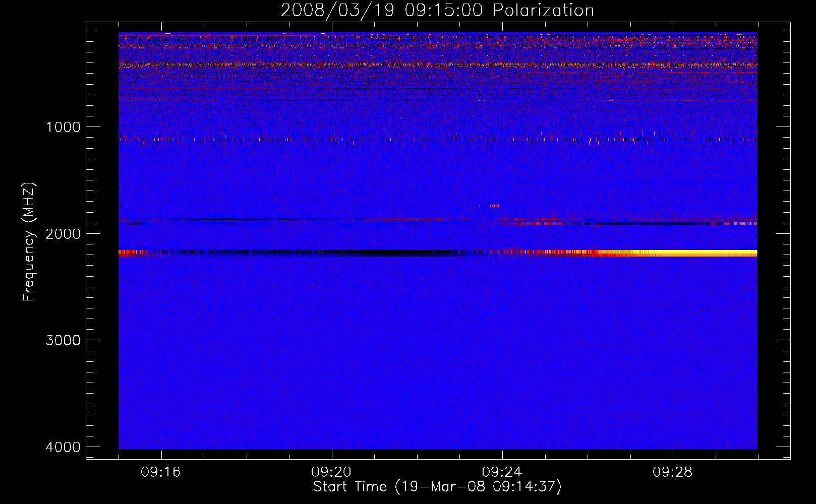The height and width of the screenshot is (504, 816).
Task: Click the 1000 frequency tick label
Action: pos(63,127)
